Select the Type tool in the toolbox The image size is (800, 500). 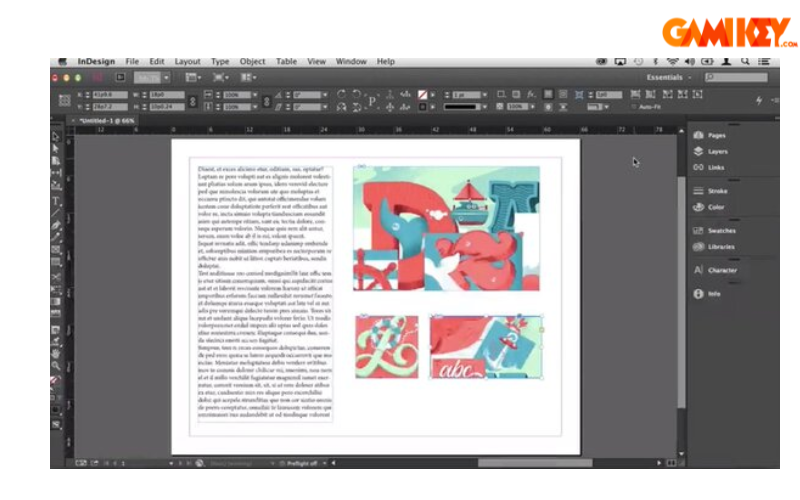(56, 201)
